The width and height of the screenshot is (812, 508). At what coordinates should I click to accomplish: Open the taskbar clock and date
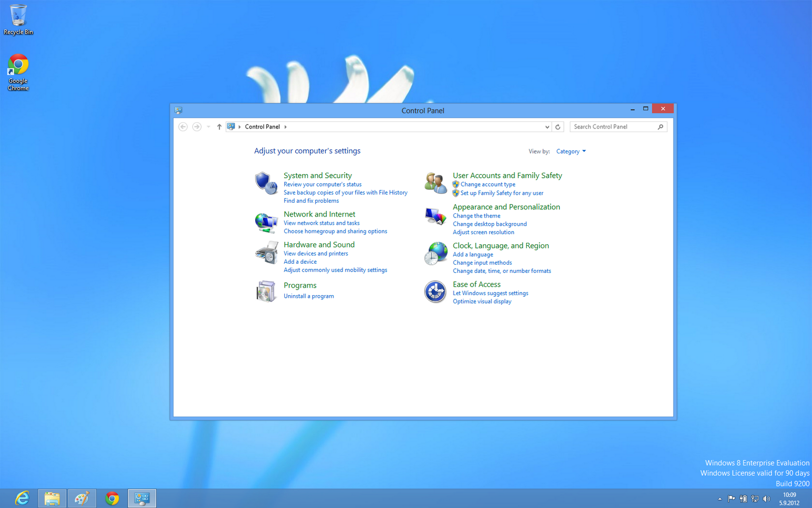(790, 499)
